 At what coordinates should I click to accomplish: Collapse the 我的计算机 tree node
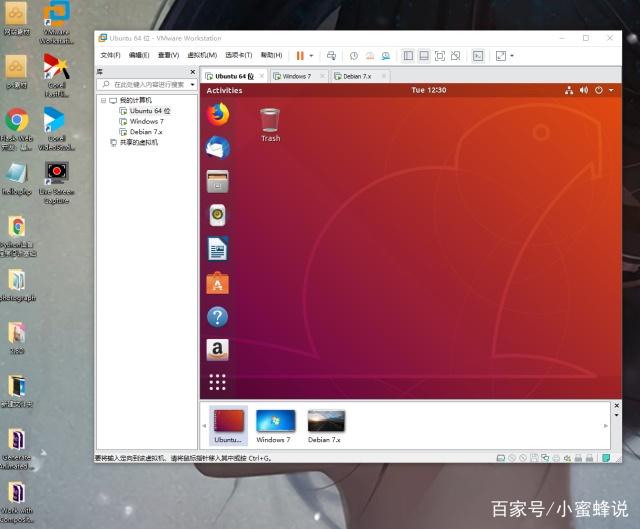pos(103,100)
